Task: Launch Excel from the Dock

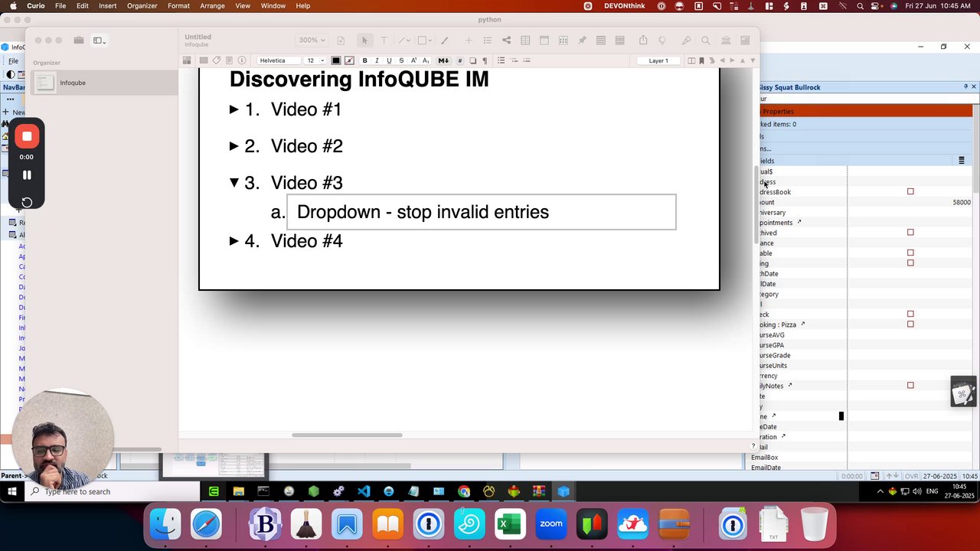Action: tap(510, 524)
